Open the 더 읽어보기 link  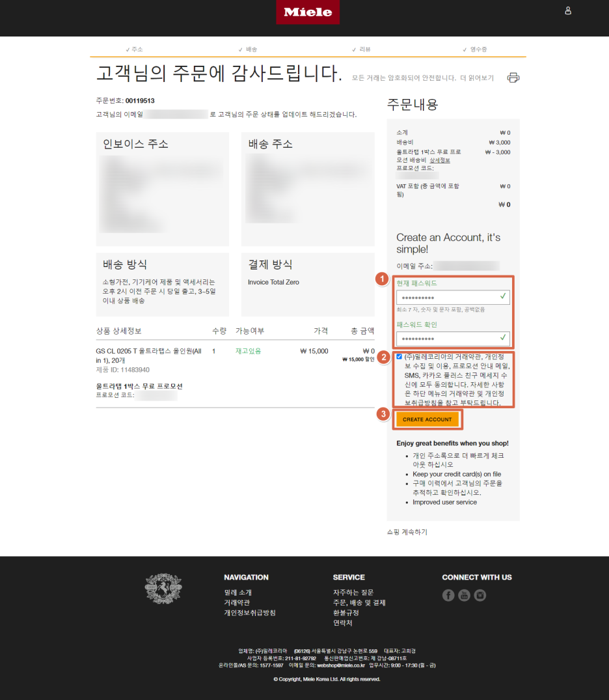(477, 78)
